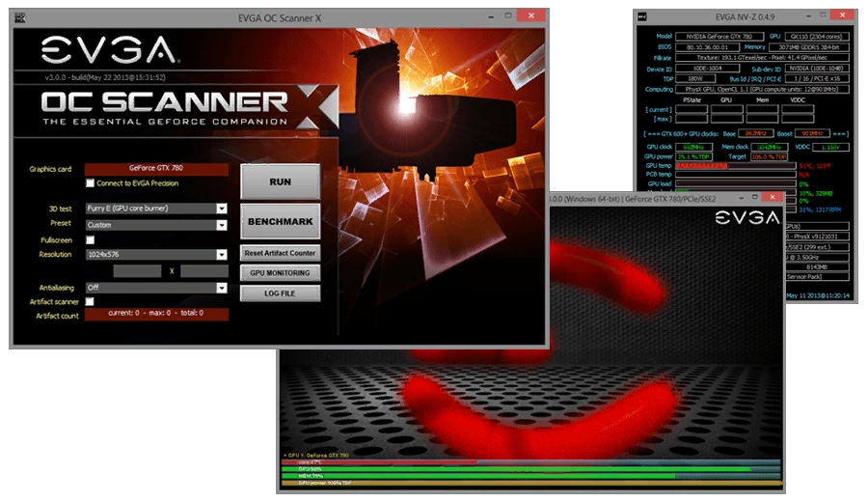Open the Antialiasing dropdown
Viewport: 868px width, 502px height.
[221, 287]
